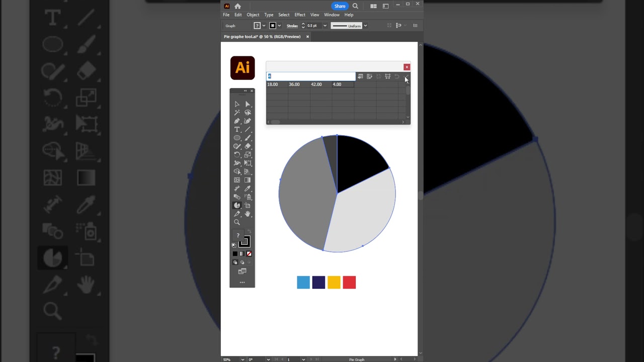Open the Edit menu

238,15
